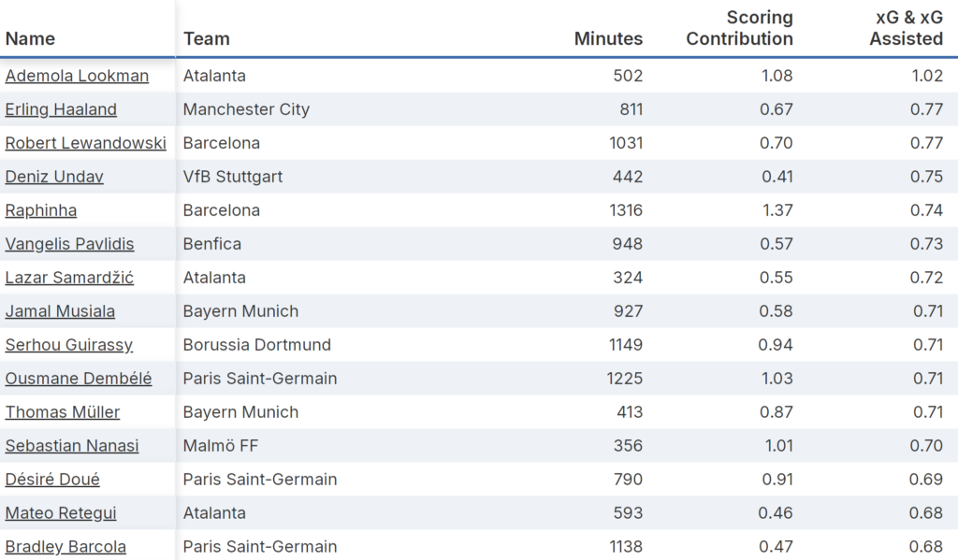Sort by the Team column header
Screen dimensions: 958x560
207,38
